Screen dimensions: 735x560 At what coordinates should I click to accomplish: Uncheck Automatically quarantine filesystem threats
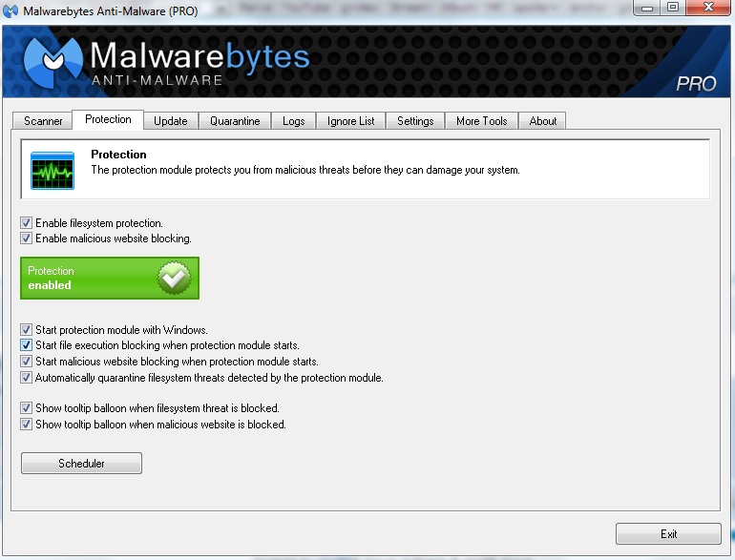coord(27,377)
